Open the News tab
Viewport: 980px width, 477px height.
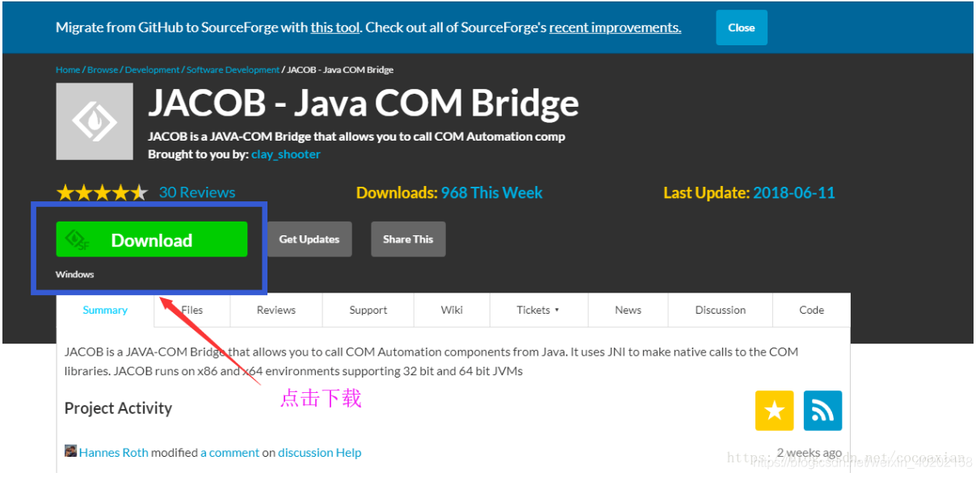pyautogui.click(x=628, y=310)
